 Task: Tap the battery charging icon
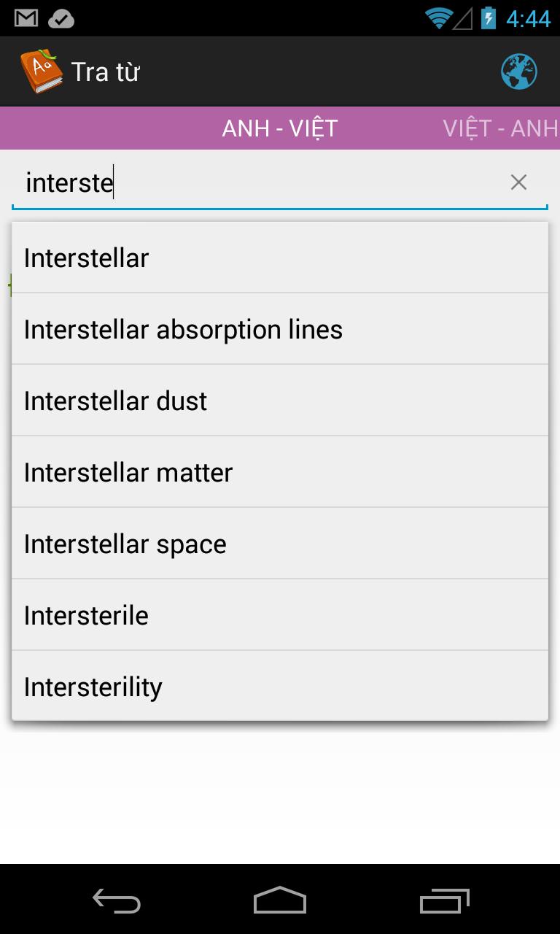pyautogui.click(x=489, y=18)
